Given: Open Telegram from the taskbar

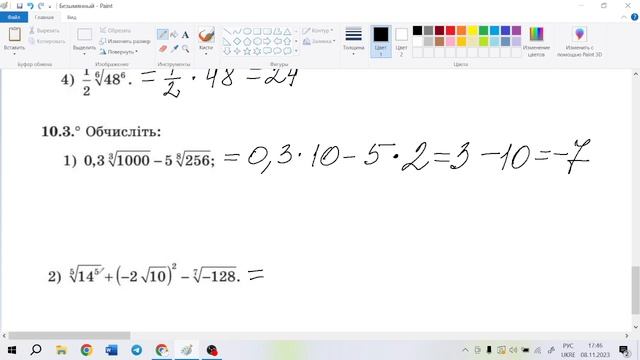Looking at the screenshot, I should [x=137, y=350].
